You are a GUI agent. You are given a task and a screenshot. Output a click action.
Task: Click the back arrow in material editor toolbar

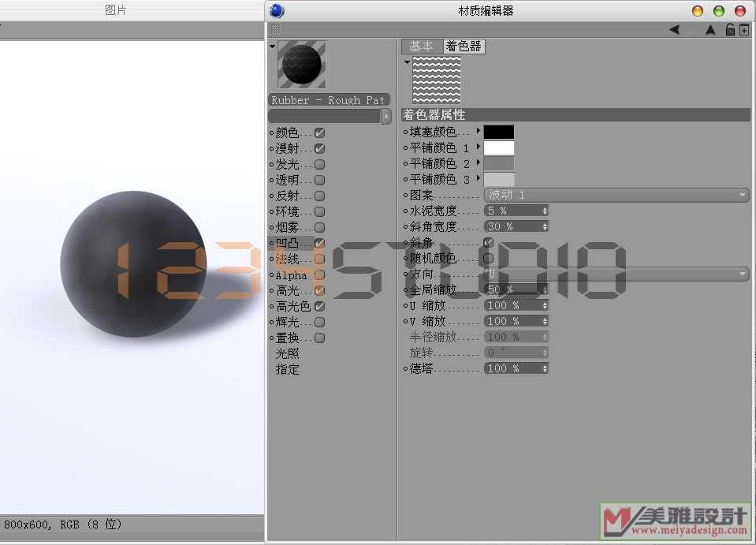tap(674, 30)
